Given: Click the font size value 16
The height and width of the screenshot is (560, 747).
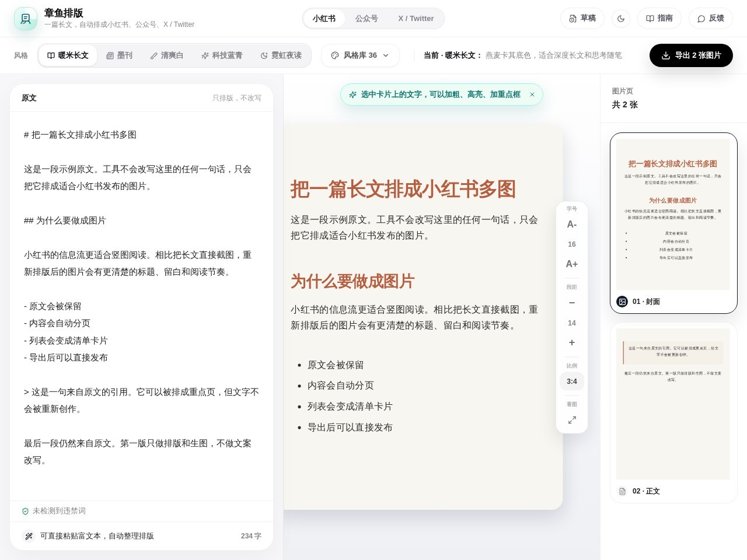Looking at the screenshot, I should point(572,244).
